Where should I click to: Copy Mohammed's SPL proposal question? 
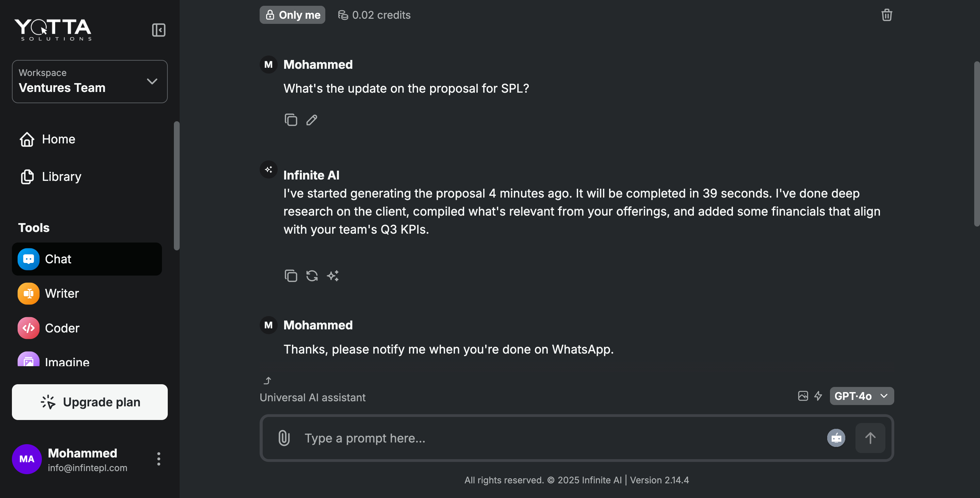click(291, 120)
